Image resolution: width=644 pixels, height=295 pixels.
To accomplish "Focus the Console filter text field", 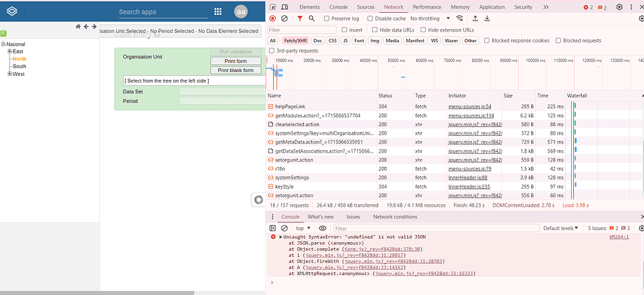I will point(436,228).
